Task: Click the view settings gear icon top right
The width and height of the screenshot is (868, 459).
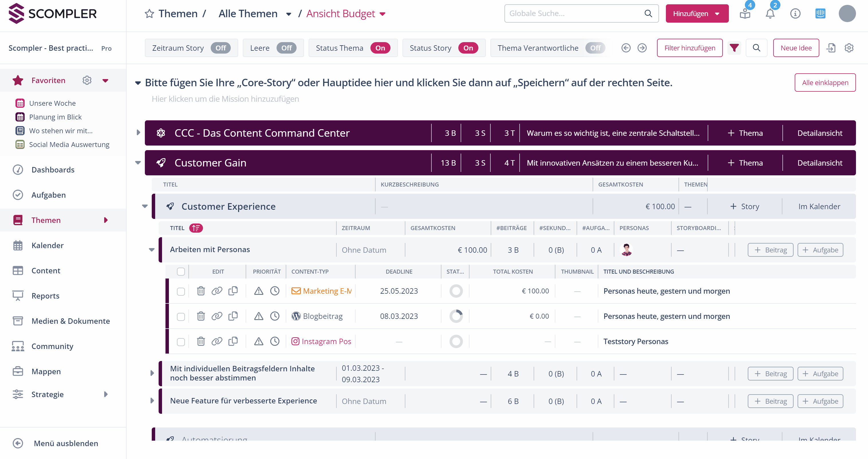Action: click(849, 48)
